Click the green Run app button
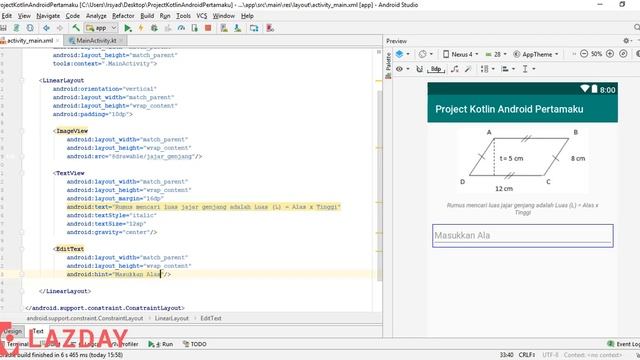The image size is (640, 360). (128, 28)
